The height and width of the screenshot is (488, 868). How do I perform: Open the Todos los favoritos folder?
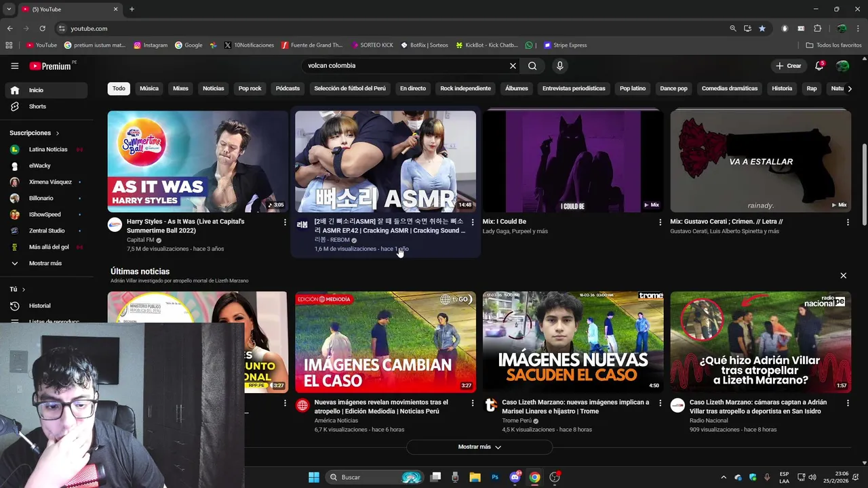click(x=833, y=45)
